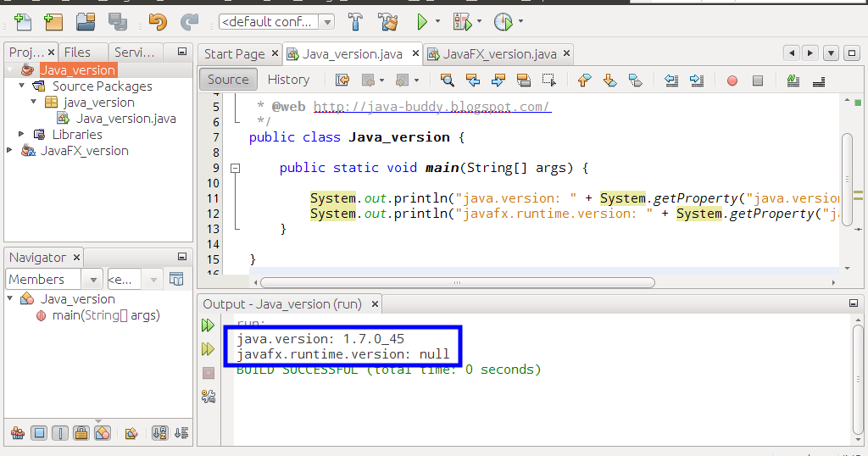Screen dimensions: 868x456
Task: Find previous occurrence icon
Action: point(473,81)
